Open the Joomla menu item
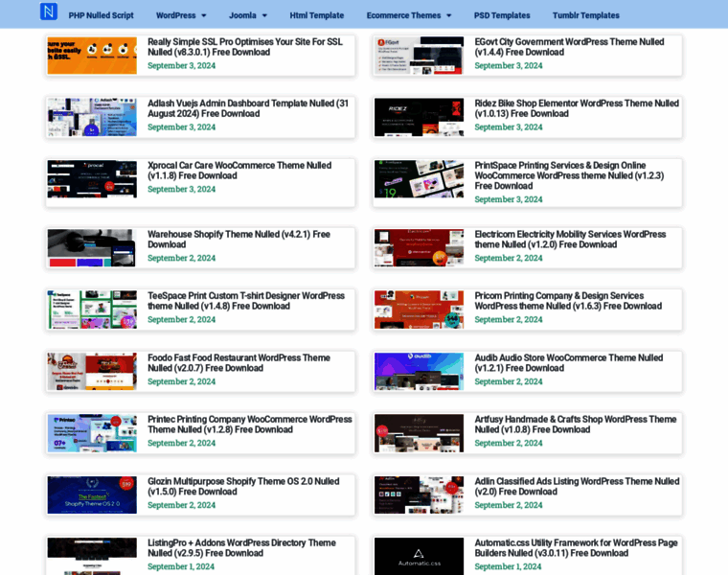Viewport: 728px width, 575px height. 242,15
